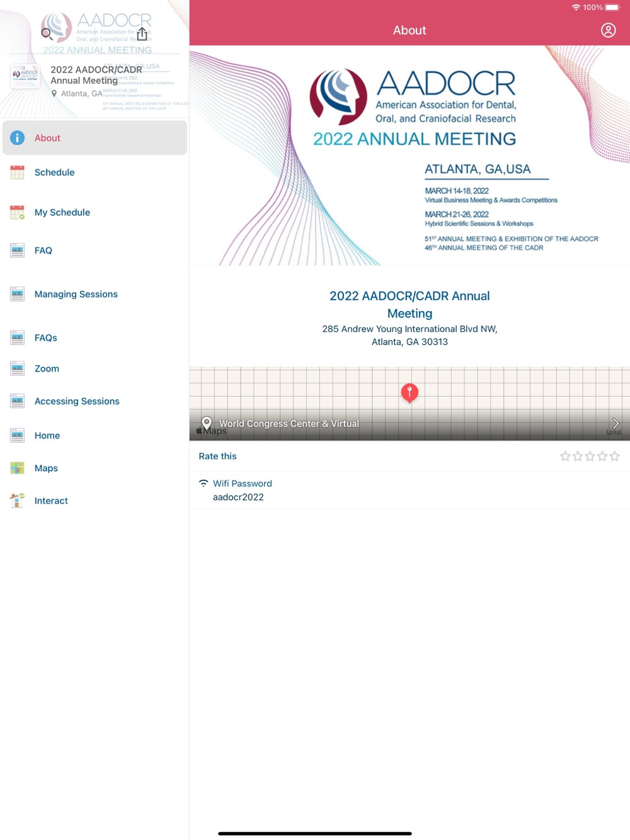Rate two stars
The image size is (630, 840).
coord(577,456)
